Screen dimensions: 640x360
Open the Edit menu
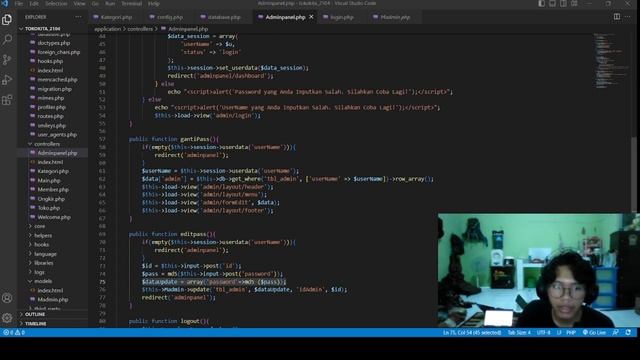pyautogui.click(x=34, y=4)
